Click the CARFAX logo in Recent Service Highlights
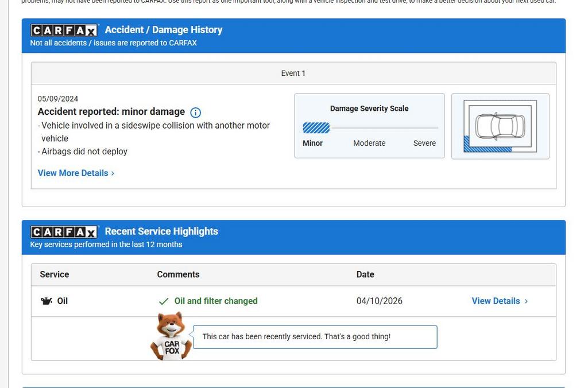 tap(64, 232)
